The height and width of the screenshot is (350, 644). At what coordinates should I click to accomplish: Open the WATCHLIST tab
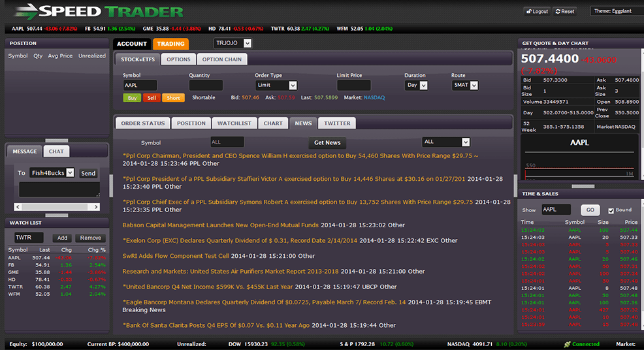tap(234, 123)
